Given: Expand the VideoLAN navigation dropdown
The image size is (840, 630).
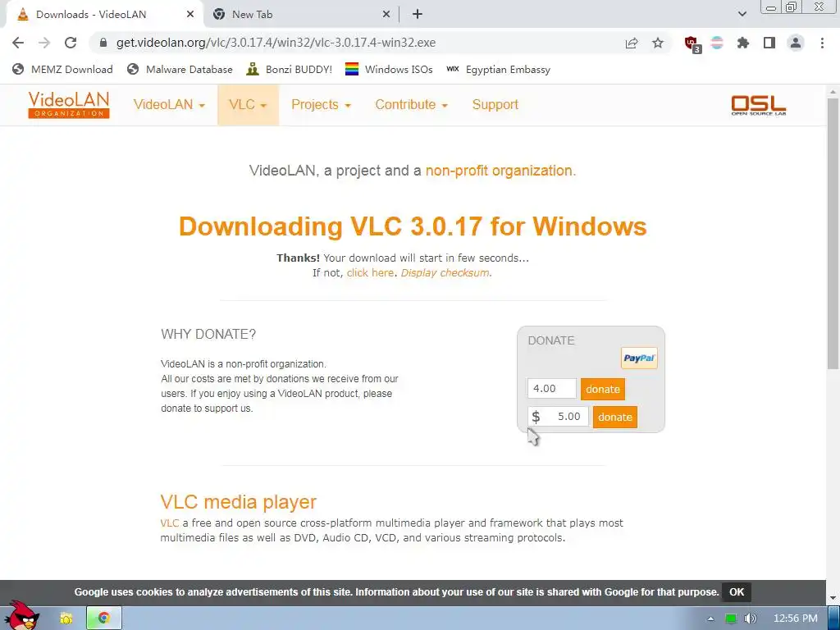Looking at the screenshot, I should click(x=169, y=104).
